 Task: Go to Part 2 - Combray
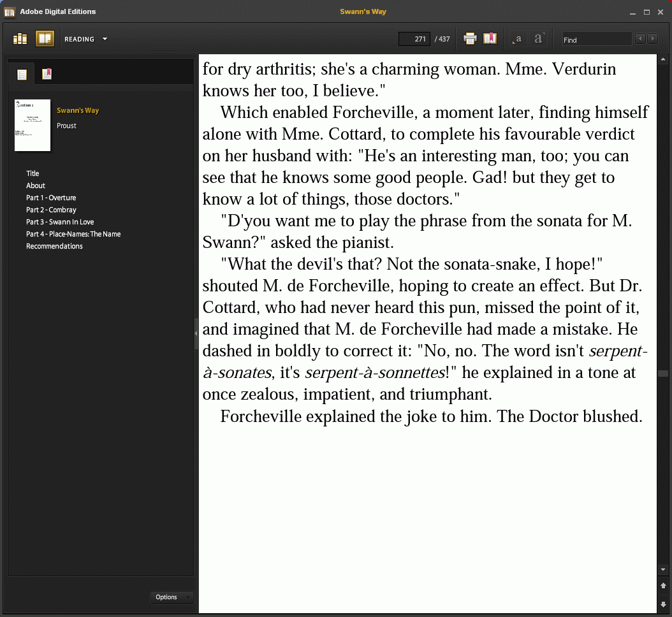click(51, 210)
